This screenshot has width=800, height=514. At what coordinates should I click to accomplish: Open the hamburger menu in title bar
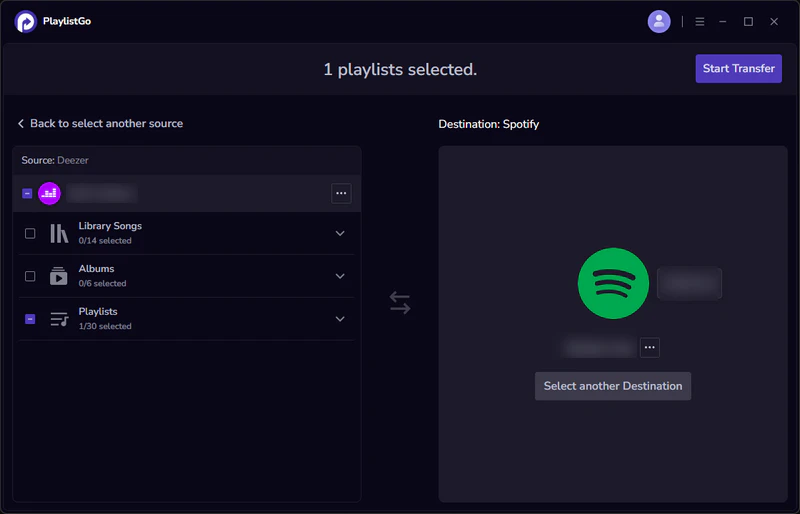699,21
